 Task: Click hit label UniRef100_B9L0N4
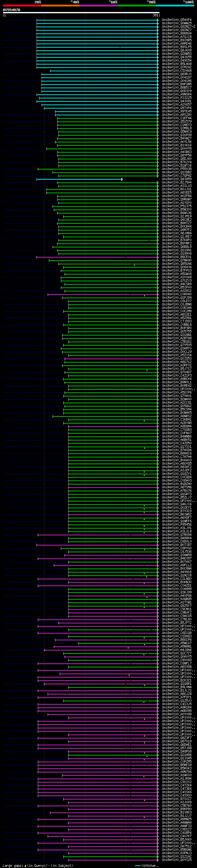[x=177, y=687]
